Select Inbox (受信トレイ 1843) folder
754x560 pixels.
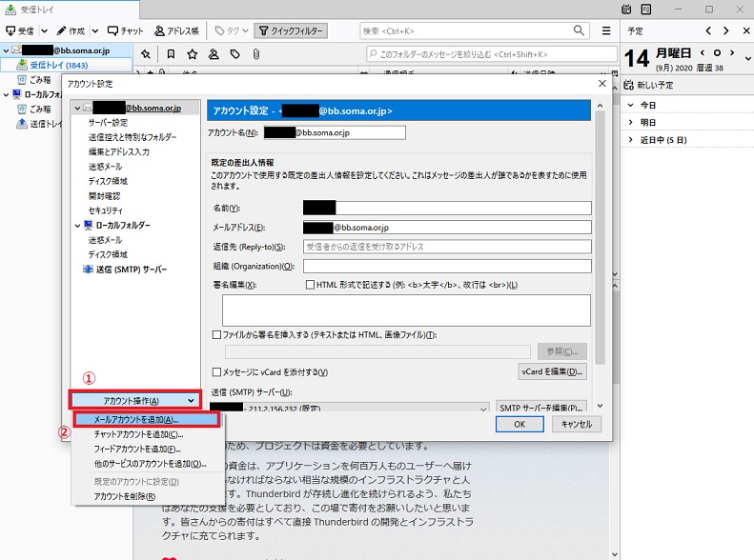click(67, 65)
